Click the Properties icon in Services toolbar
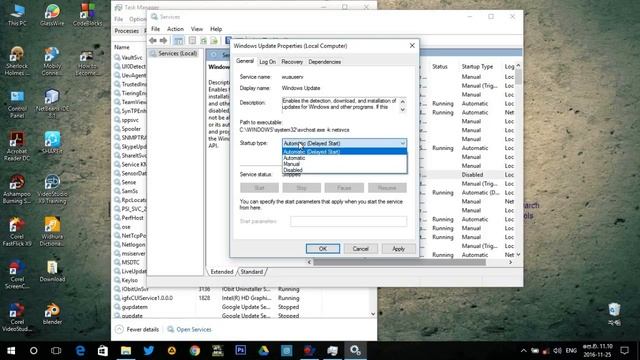The width and height of the screenshot is (640, 360). pos(192,40)
